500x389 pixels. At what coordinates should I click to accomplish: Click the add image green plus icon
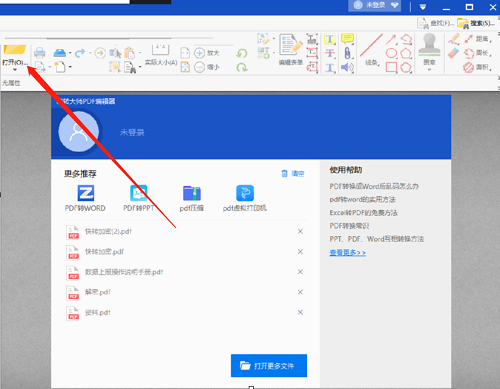pyautogui.click(x=263, y=53)
